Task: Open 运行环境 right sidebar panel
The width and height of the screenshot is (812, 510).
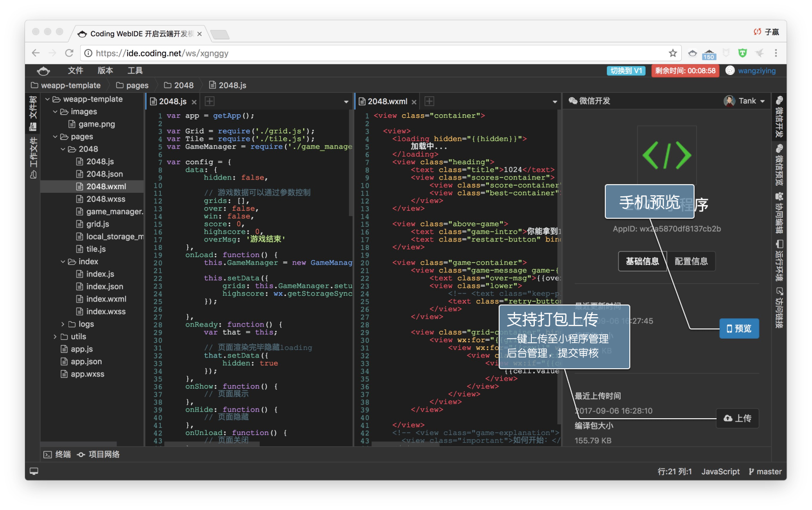Action: (779, 260)
